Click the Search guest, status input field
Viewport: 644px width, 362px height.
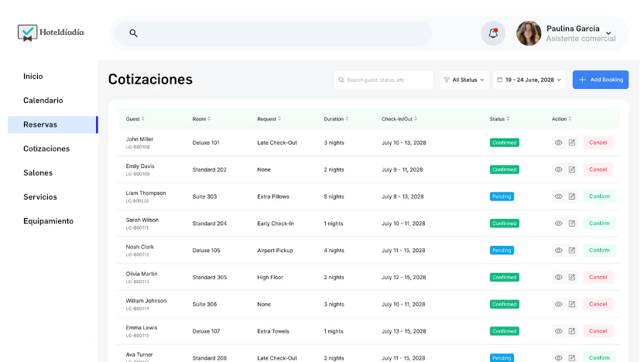click(385, 80)
